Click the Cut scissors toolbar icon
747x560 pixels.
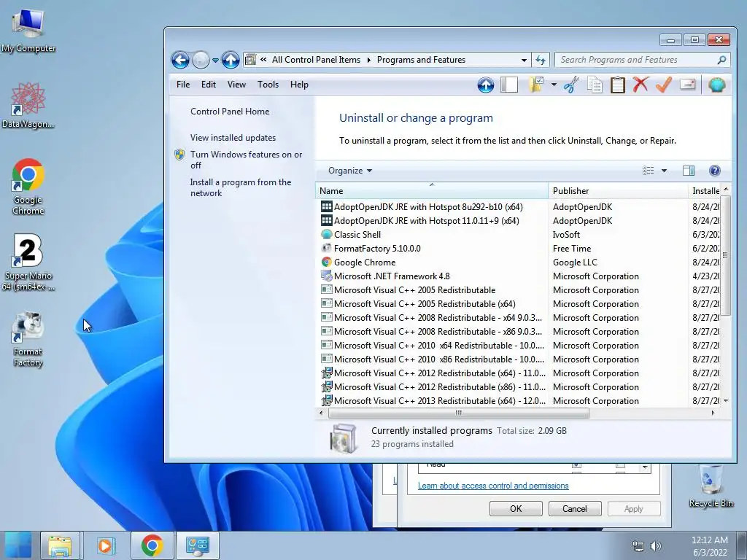coord(570,85)
